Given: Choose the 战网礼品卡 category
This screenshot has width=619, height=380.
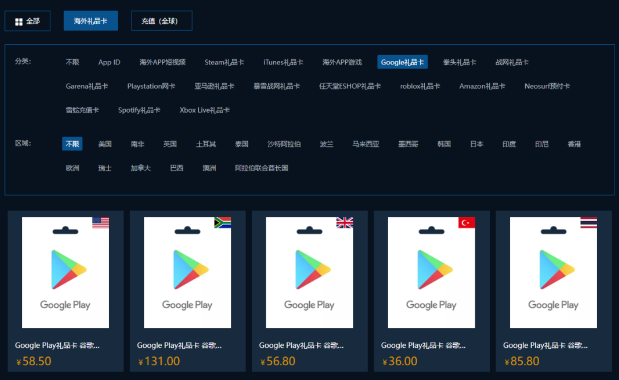Looking at the screenshot, I should tap(512, 62).
